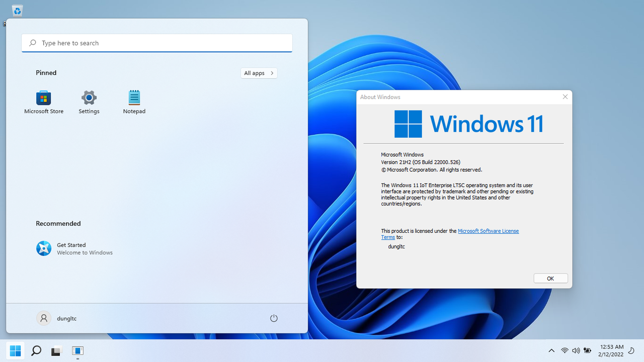Open dungltc user account menu
This screenshot has width=644, height=362.
[57, 318]
